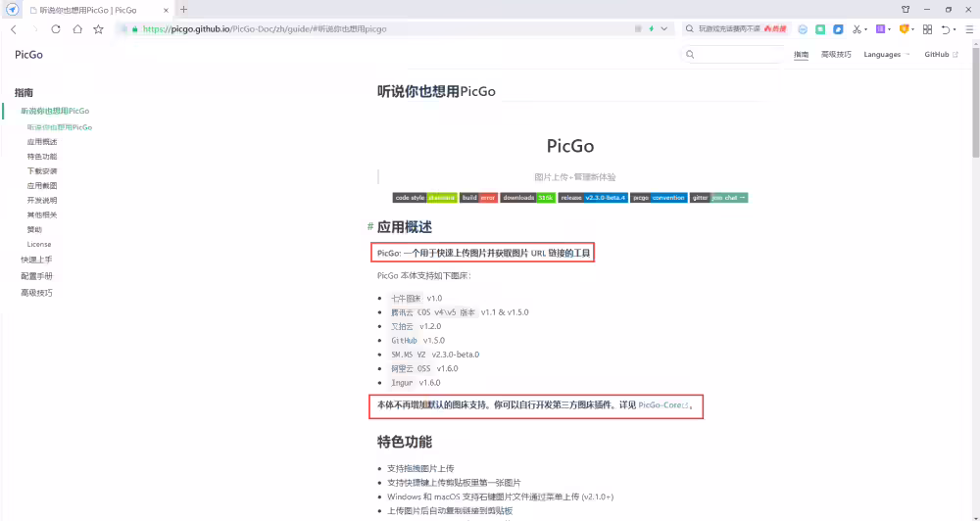Open 高级技巧 sidebar section
This screenshot has width=980, height=521.
pyautogui.click(x=36, y=293)
